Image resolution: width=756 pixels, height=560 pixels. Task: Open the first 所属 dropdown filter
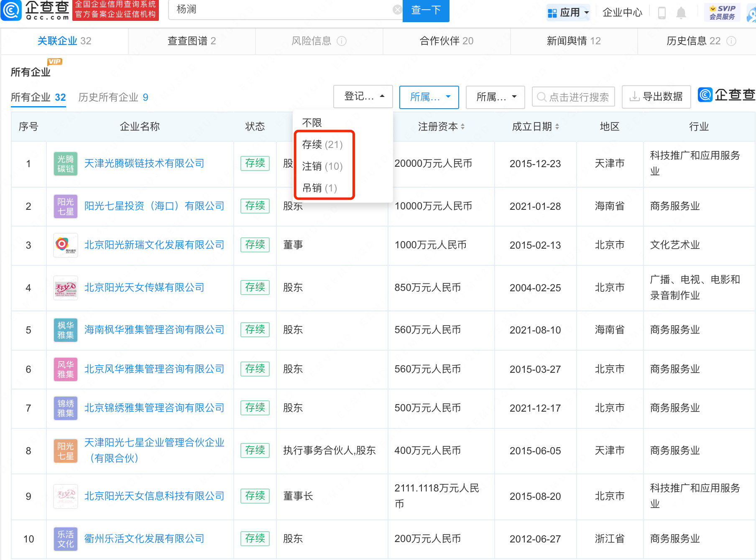pos(429,97)
